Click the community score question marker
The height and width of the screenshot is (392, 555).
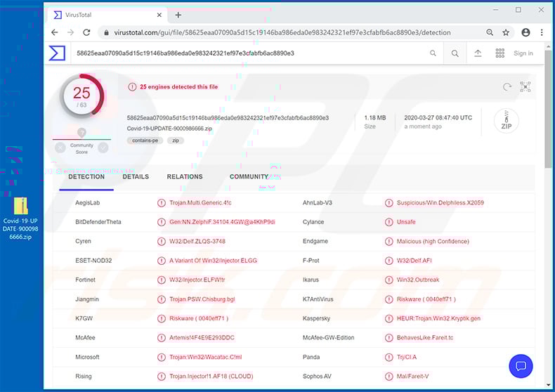[x=81, y=133]
